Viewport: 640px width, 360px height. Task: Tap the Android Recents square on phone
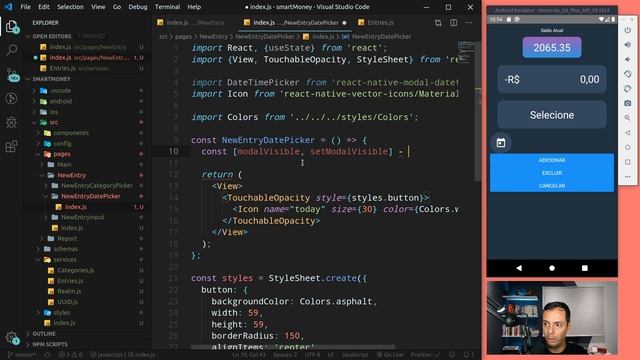[584, 268]
